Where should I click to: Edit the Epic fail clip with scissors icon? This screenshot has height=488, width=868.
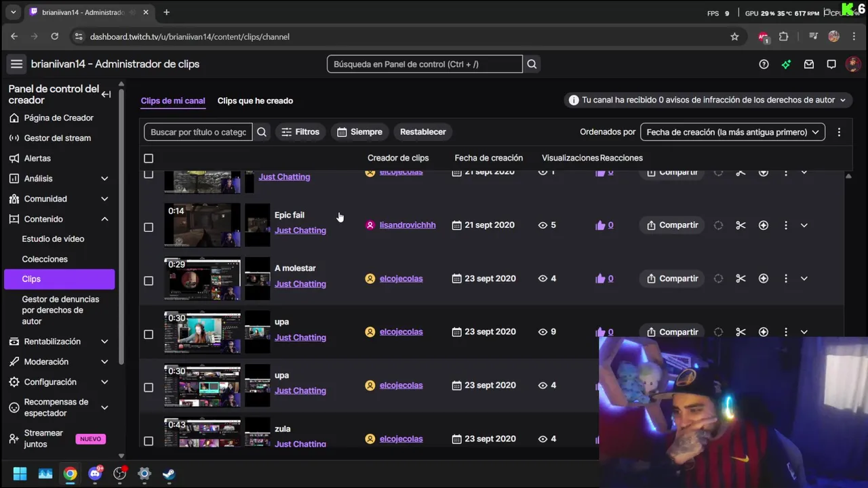741,225
